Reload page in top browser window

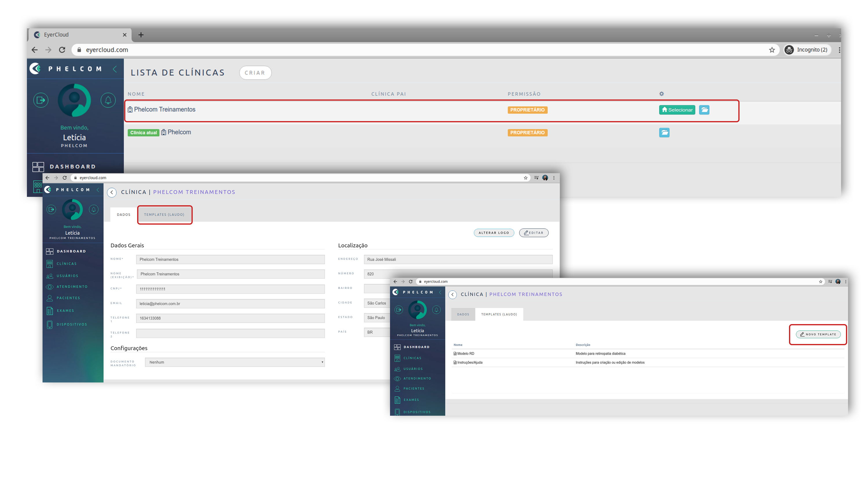(62, 50)
